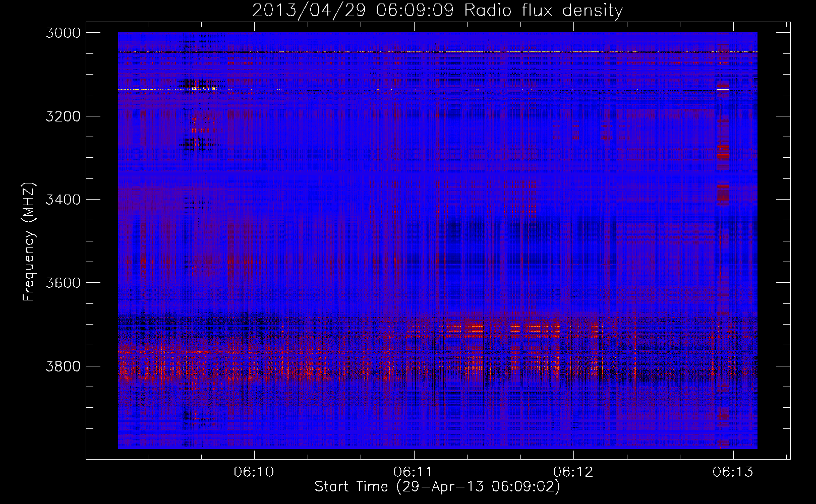Click the '3600' frequency axis label
The image size is (816, 504).
tap(63, 283)
